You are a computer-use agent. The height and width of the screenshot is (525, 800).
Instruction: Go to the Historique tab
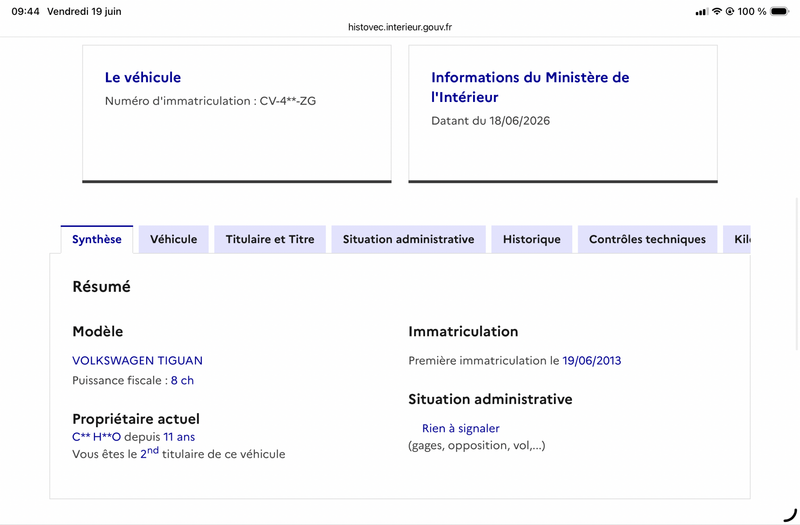[532, 239]
